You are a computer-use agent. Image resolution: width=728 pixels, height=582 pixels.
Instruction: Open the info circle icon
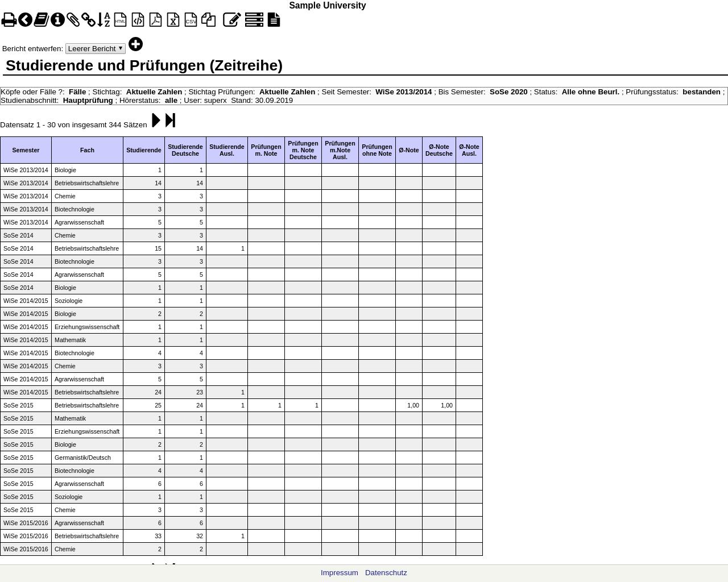(x=57, y=20)
